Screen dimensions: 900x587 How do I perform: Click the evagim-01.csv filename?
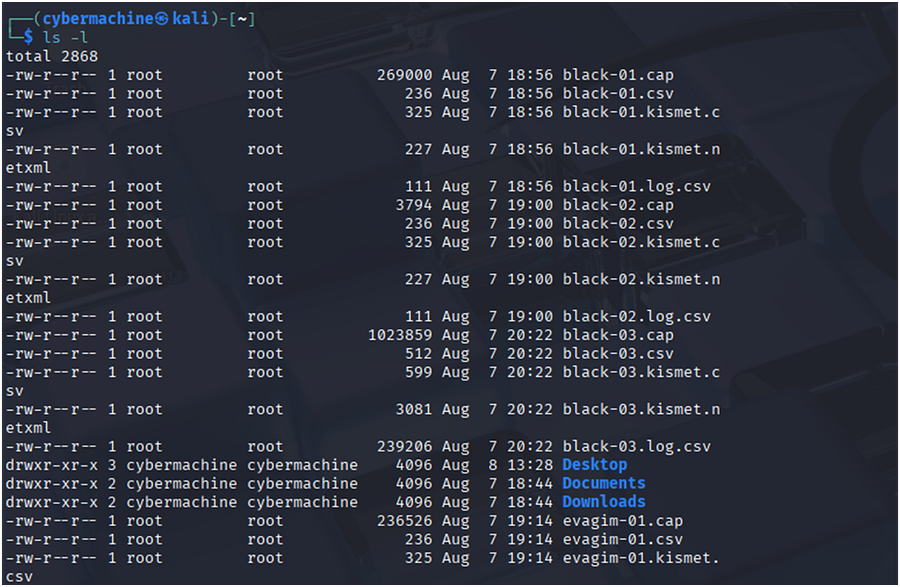[622, 540]
